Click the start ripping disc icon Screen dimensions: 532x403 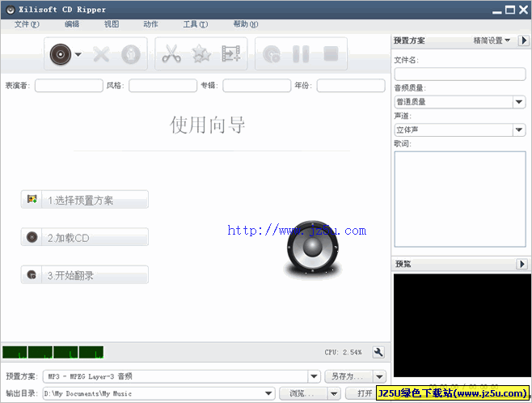pos(272,54)
